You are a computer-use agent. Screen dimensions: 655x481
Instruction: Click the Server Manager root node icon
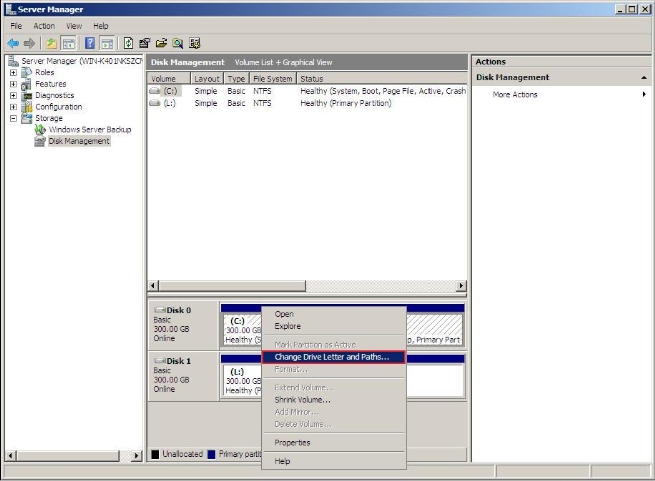pyautogui.click(x=13, y=61)
